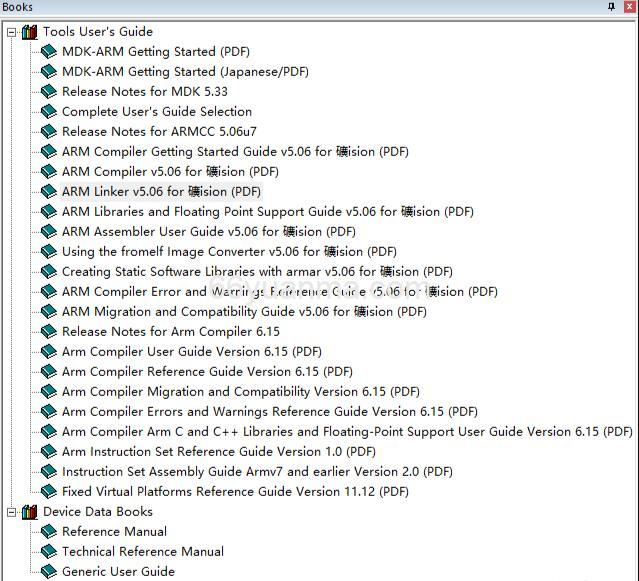This screenshot has height=581, width=639.
Task: Open Technical Reference Manual entry
Action: 142,551
